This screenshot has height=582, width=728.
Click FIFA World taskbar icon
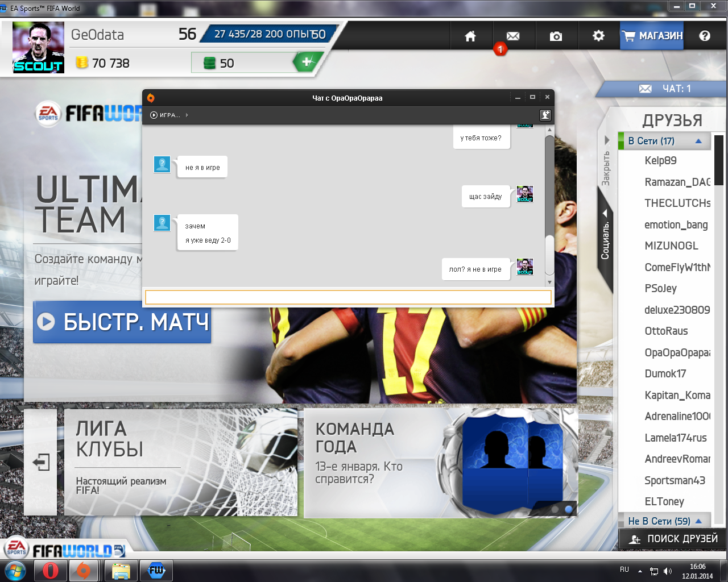[156, 570]
